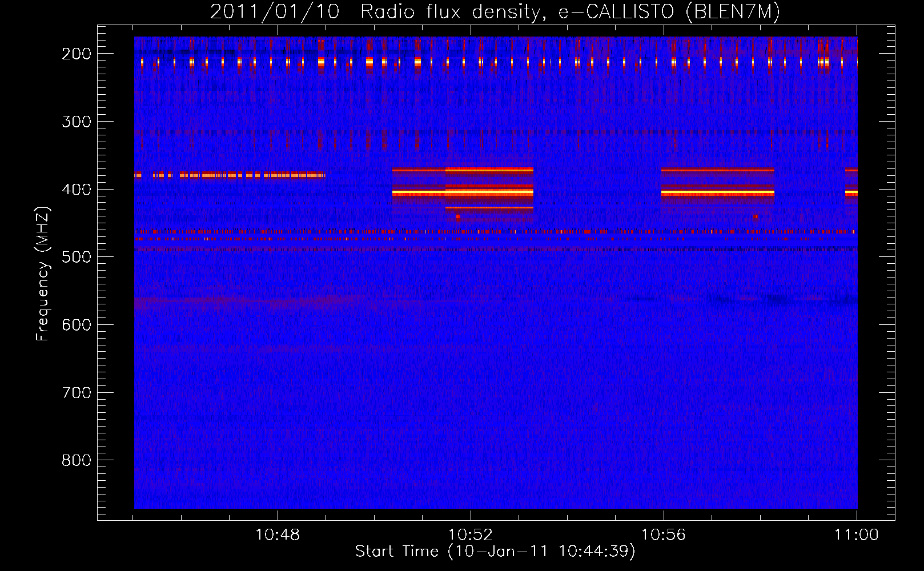Click the 400 frequency tick label

pos(77,190)
